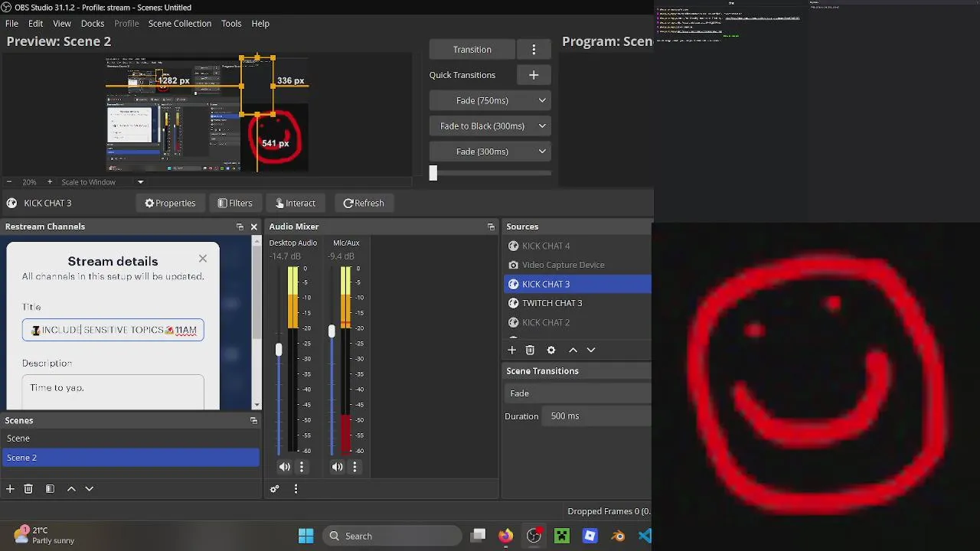
Task: Open the Docks menu
Action: (93, 24)
